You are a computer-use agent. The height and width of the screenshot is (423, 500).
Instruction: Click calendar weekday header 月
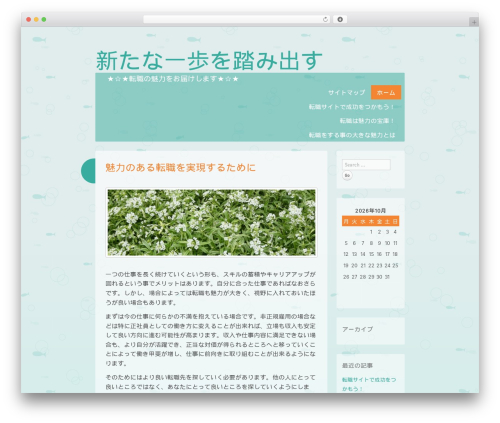click(x=346, y=221)
